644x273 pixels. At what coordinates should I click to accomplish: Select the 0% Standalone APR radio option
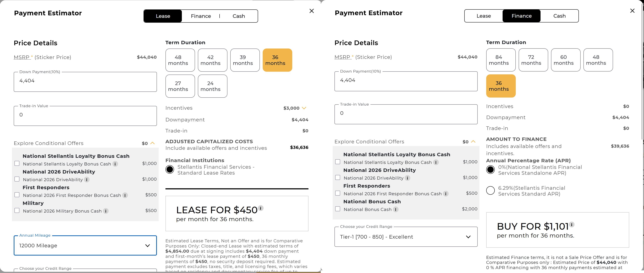(x=490, y=170)
